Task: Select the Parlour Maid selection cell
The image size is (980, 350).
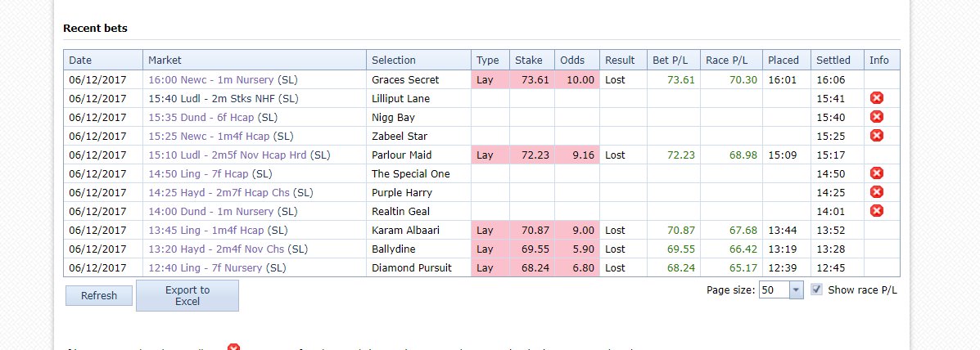Action: click(418, 155)
